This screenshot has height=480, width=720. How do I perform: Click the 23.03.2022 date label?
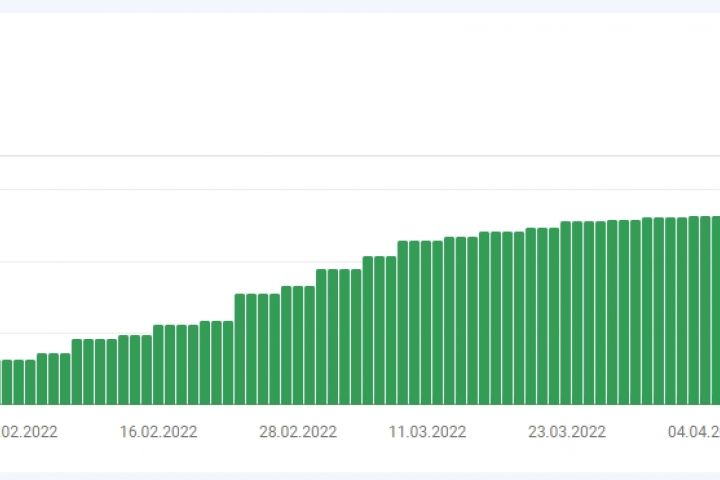(567, 432)
